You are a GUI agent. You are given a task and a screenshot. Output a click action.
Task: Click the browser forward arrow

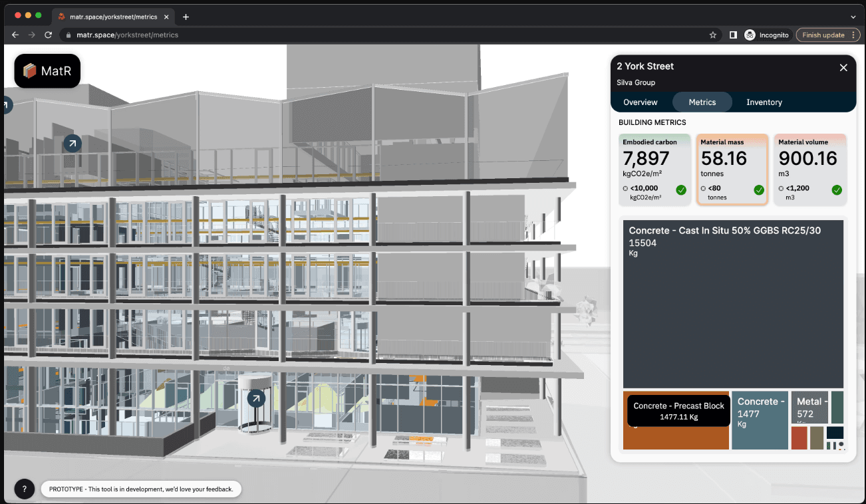pos(32,35)
